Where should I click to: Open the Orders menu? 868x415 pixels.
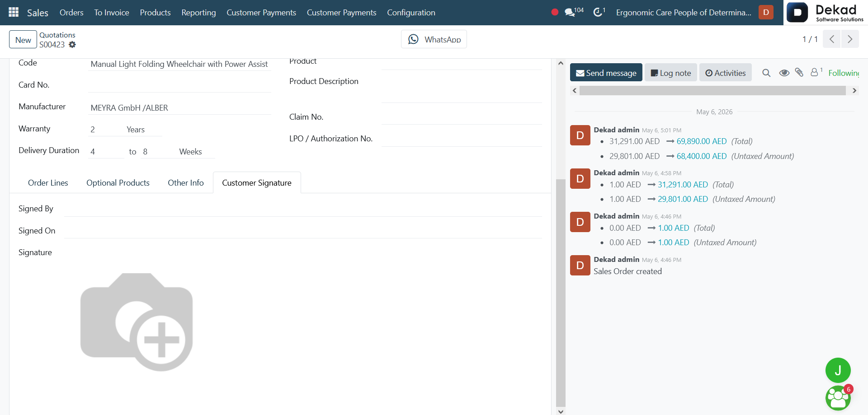(71, 13)
